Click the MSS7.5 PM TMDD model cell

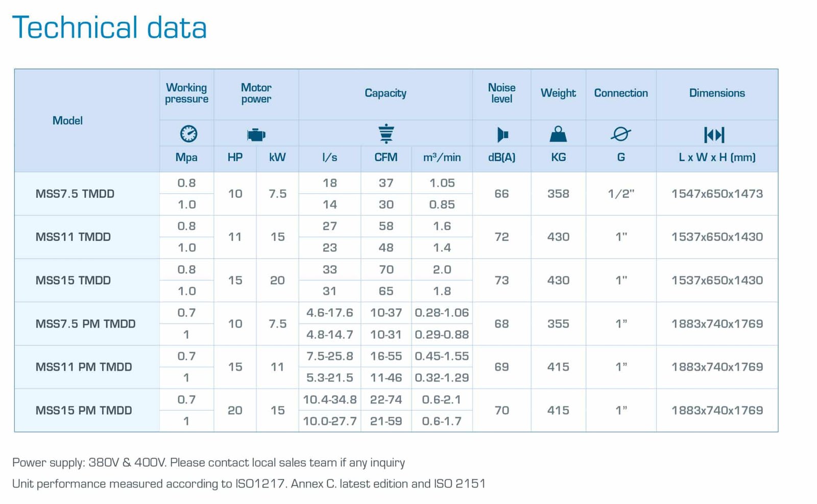coord(85,324)
